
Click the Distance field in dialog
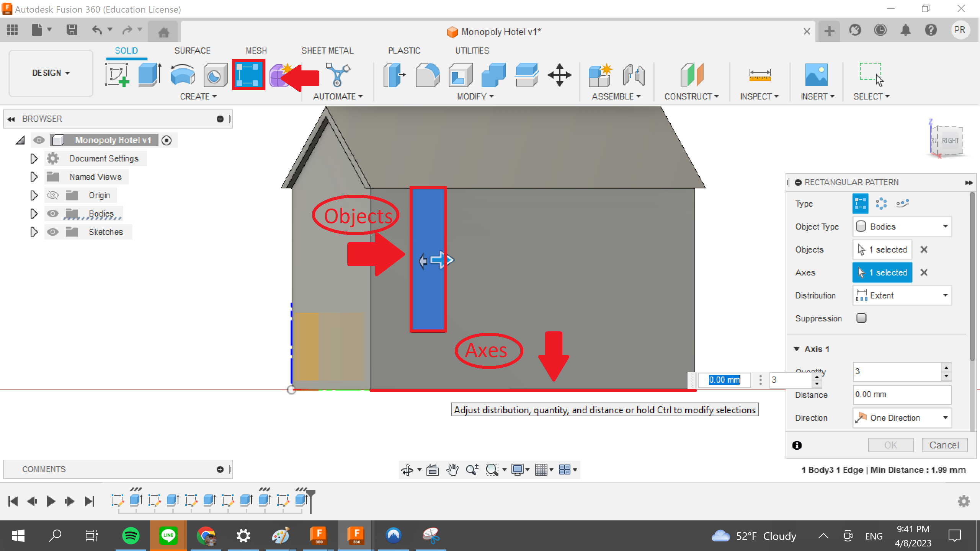point(902,395)
